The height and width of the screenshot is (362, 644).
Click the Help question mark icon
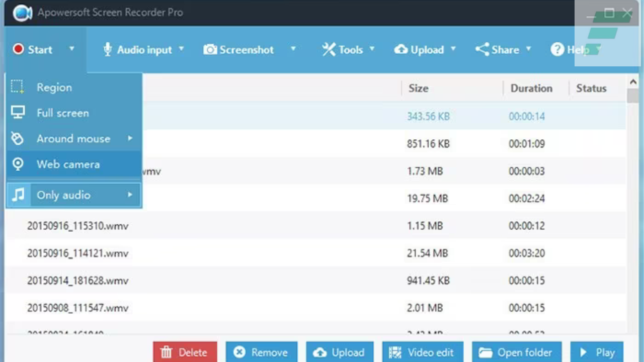click(x=557, y=49)
